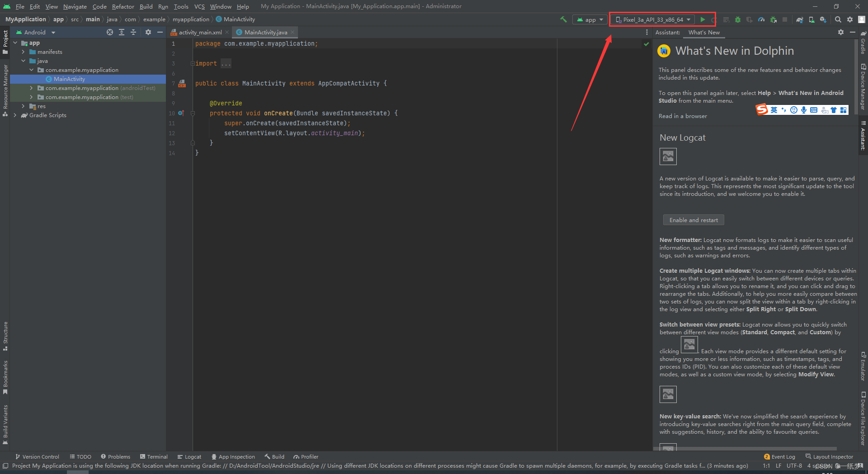Click override gutter icon on line 10
The width and height of the screenshot is (868, 474).
pos(181,113)
